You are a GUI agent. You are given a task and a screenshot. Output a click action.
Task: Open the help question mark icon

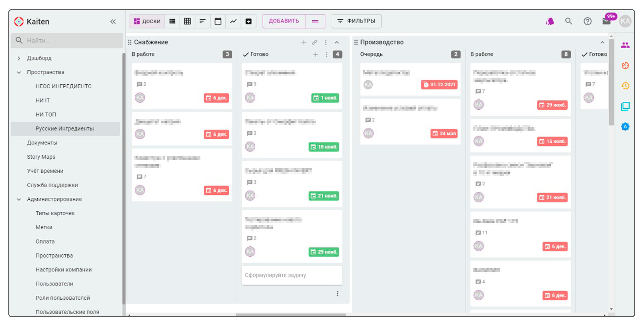[587, 21]
